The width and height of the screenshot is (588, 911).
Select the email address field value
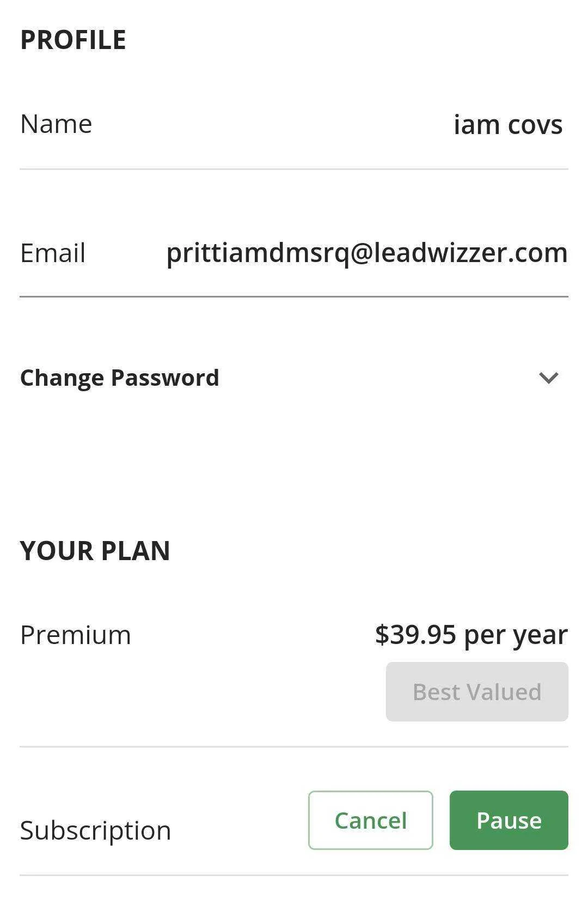click(367, 253)
